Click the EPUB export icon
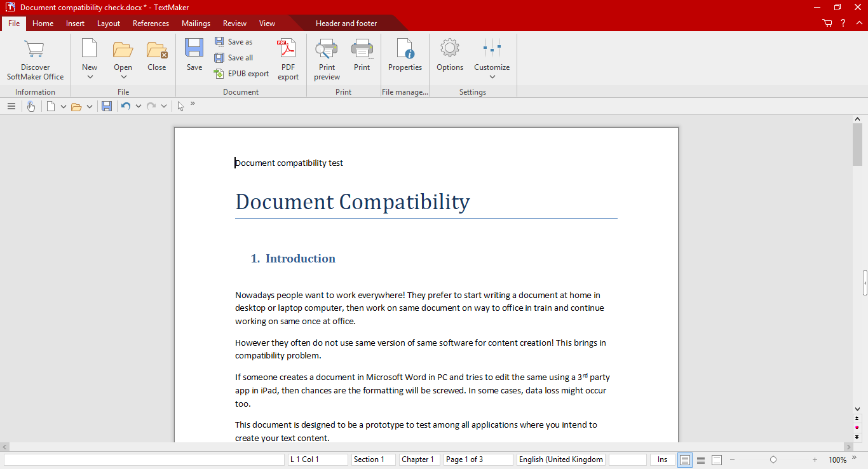The width and height of the screenshot is (868, 469). [x=219, y=74]
